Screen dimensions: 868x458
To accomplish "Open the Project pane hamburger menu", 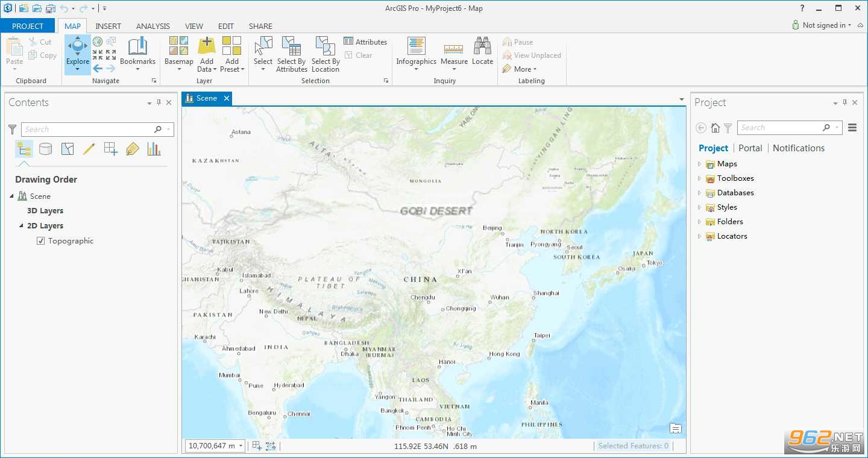I will (x=852, y=128).
